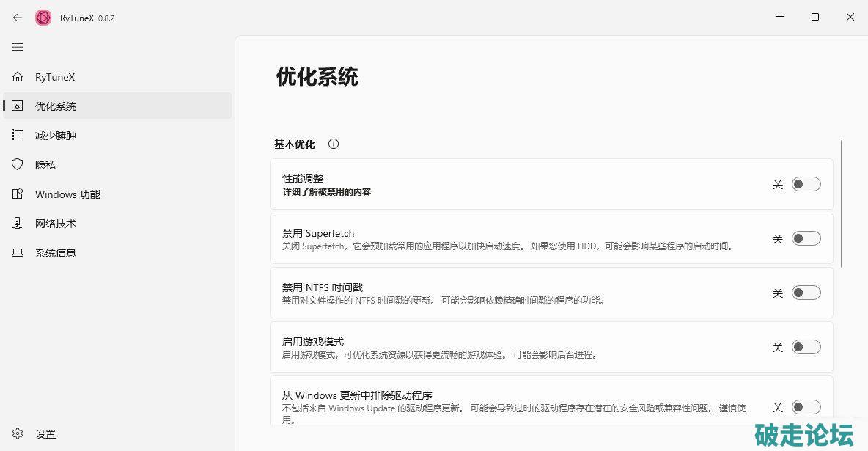
Task: Open the 系统信息 page
Action: click(55, 253)
